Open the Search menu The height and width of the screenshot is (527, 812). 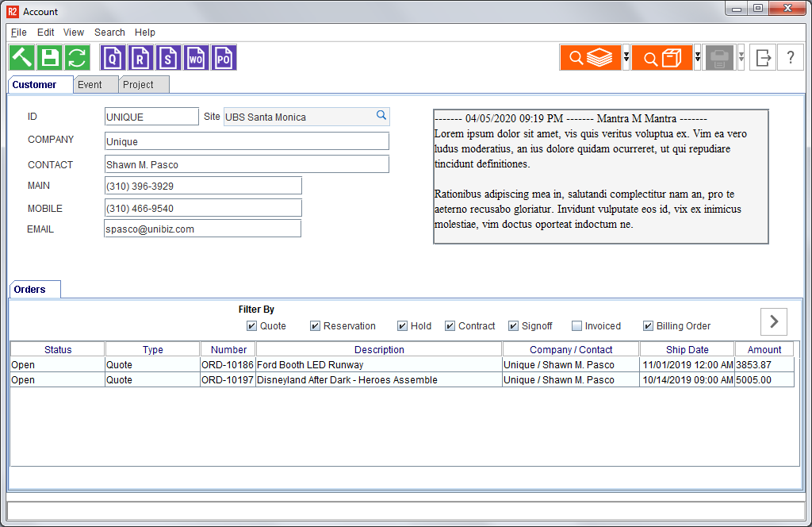pos(109,33)
